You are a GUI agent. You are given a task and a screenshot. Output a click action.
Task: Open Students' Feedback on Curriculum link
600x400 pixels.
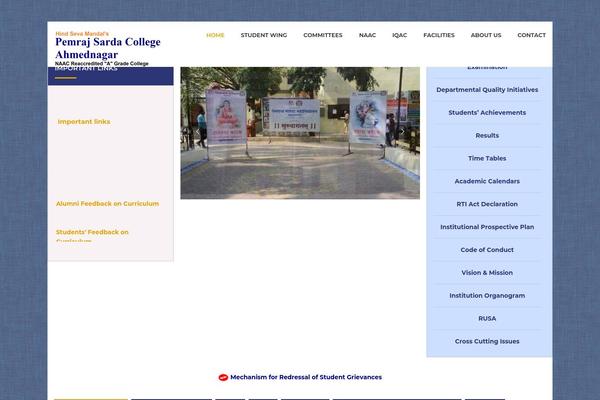(92, 235)
